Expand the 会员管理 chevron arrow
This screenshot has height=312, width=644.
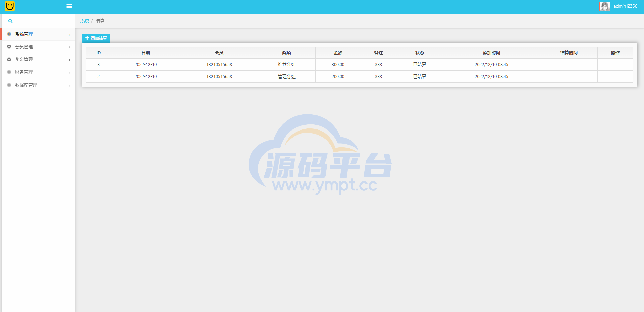click(69, 47)
